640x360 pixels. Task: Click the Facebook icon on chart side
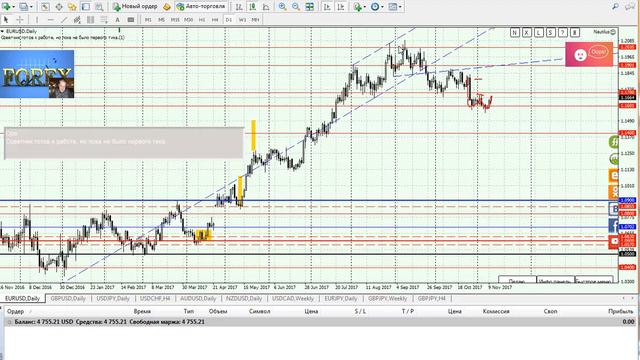click(613, 225)
